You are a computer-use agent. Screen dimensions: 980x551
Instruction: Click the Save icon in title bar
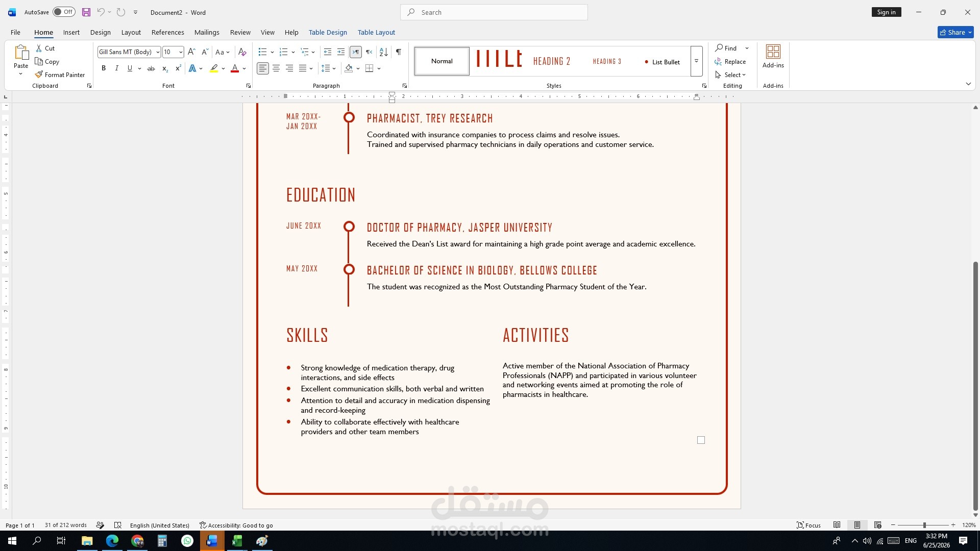[x=86, y=12]
